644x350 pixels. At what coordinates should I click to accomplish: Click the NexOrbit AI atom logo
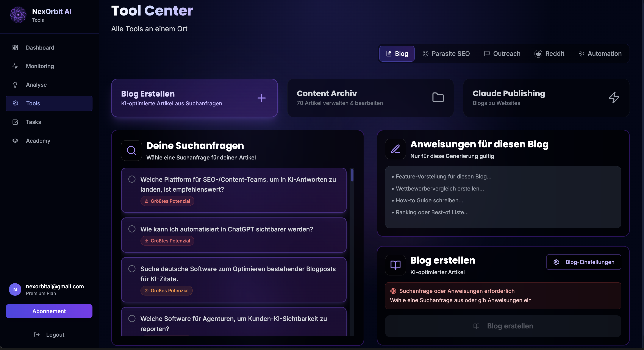(18, 15)
